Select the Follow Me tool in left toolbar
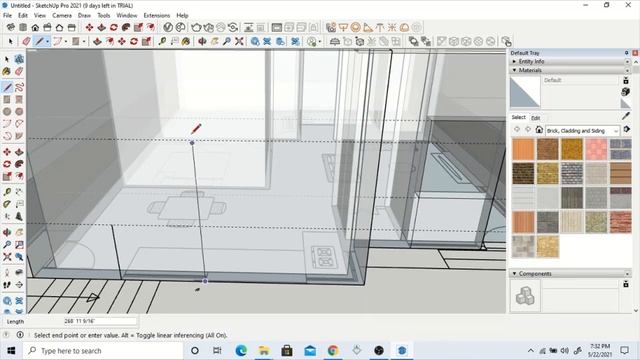 coord(19,164)
